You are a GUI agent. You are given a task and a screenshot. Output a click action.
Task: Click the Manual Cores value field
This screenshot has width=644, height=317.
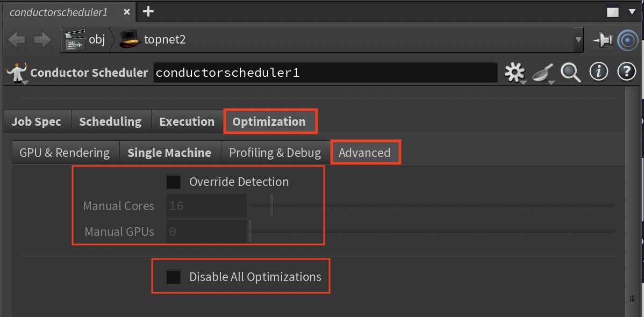(206, 206)
